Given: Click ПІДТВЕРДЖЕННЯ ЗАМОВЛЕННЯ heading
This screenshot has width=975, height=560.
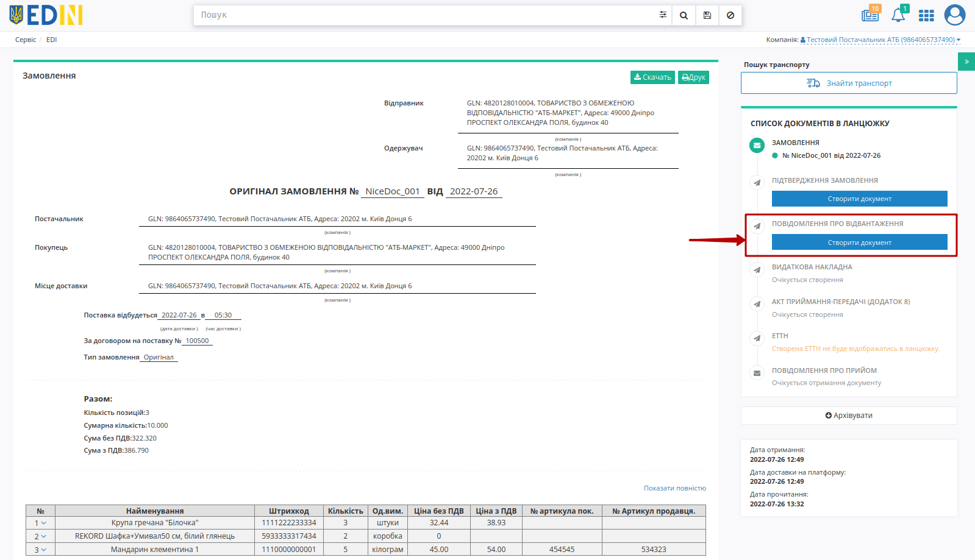Looking at the screenshot, I should pos(825,180).
